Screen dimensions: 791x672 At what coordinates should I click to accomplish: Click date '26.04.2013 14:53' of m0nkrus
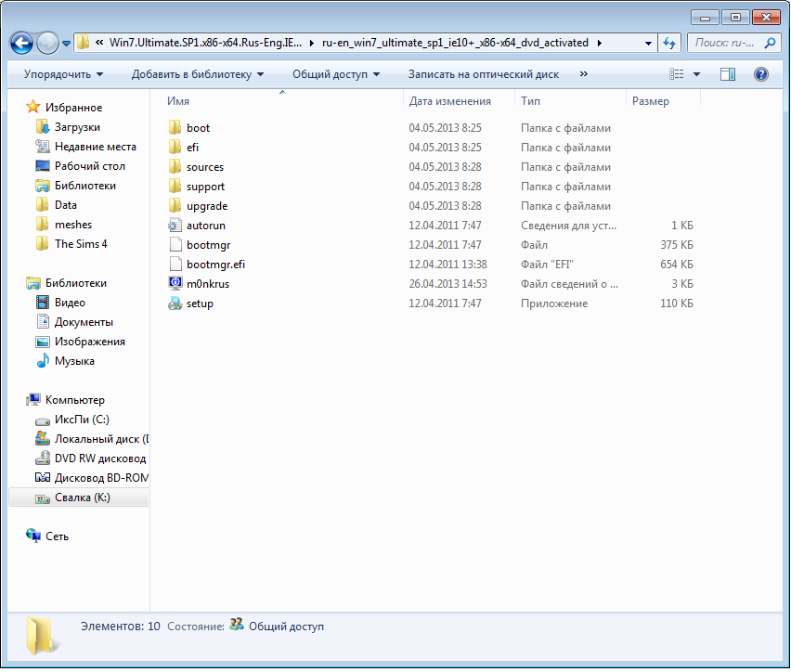tap(448, 284)
